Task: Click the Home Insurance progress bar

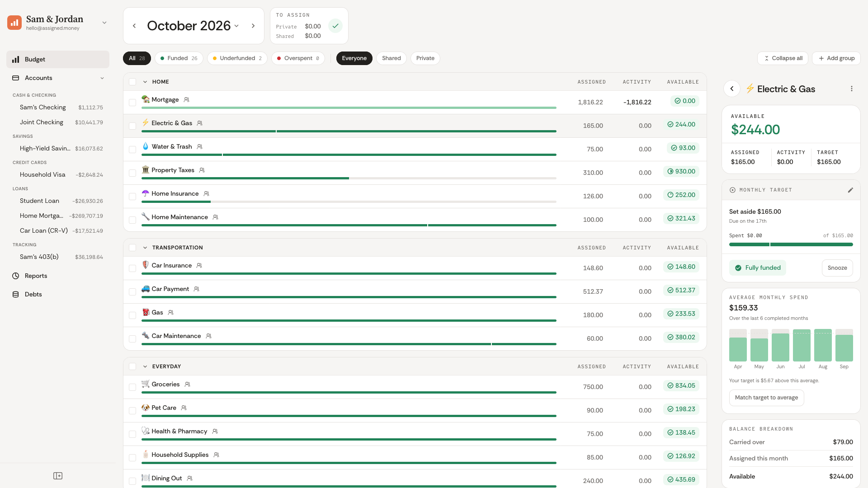Action: pyautogui.click(x=349, y=202)
